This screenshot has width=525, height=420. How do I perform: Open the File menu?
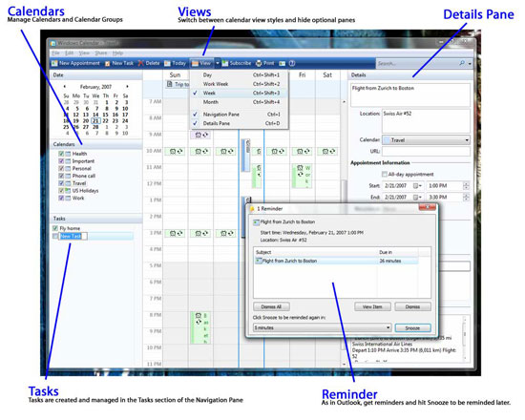click(x=55, y=53)
